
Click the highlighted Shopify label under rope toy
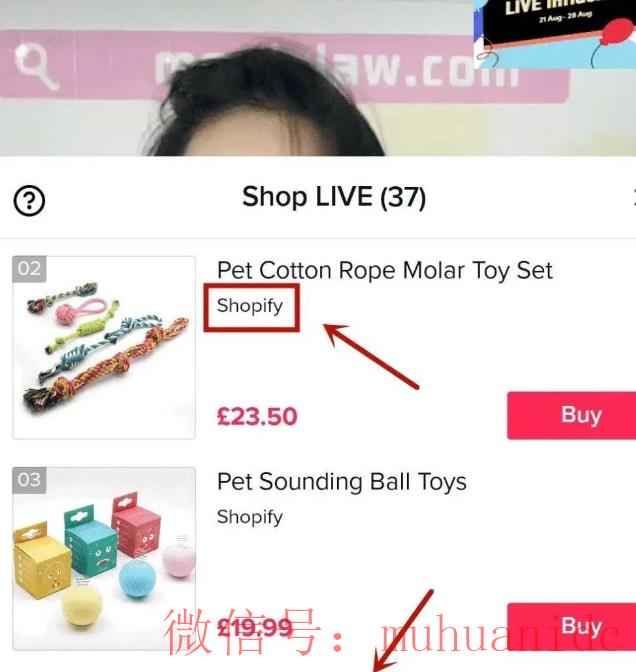(250, 306)
